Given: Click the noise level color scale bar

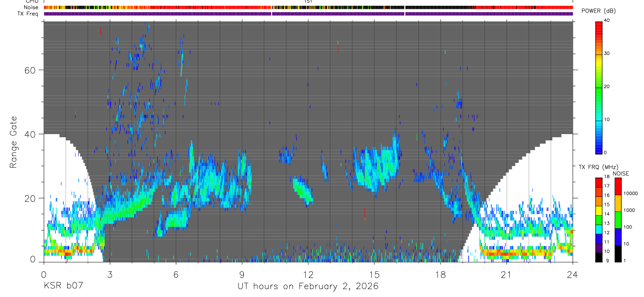Looking at the screenshot, I should point(618,219).
